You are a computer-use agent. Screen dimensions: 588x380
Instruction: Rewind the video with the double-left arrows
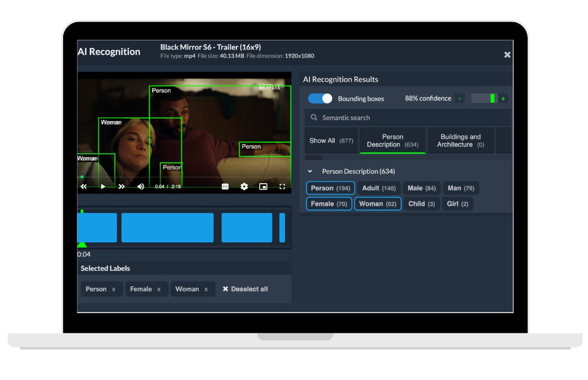(84, 186)
